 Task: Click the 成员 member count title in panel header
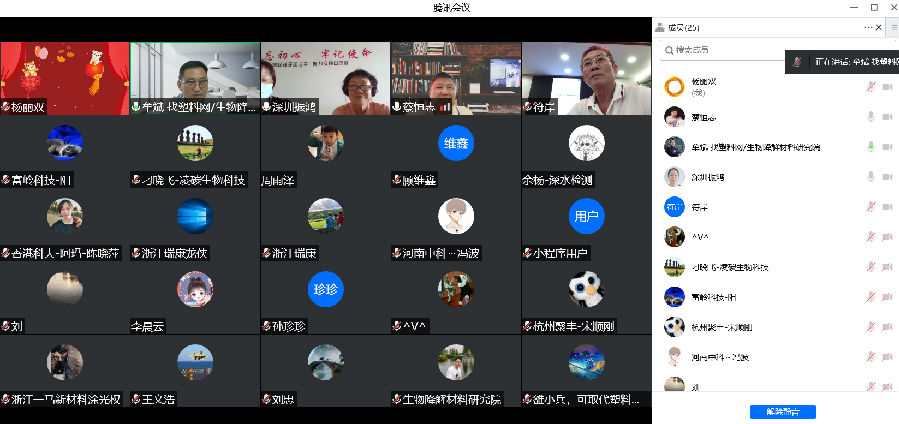684,28
